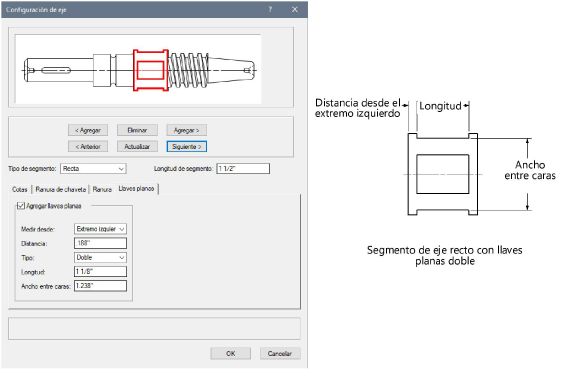Advance with the 'Siguiente >' button
567x369 pixels.
pyautogui.click(x=187, y=147)
